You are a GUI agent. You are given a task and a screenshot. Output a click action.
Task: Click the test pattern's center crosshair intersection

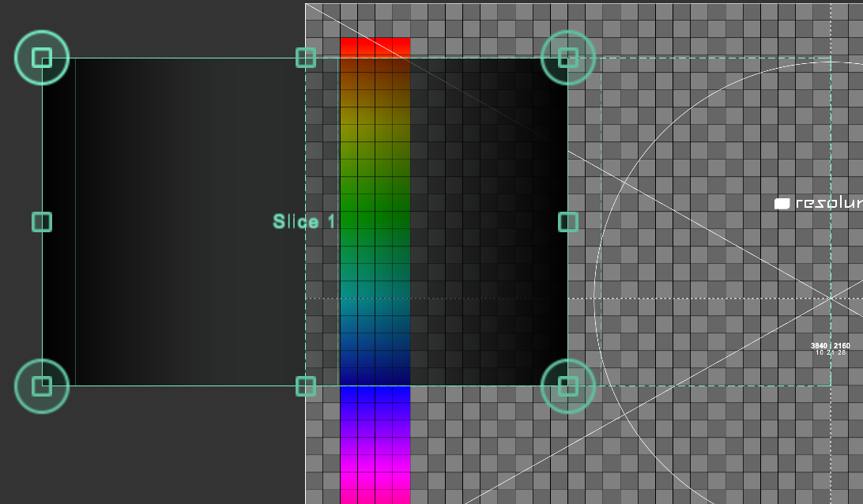(x=831, y=298)
